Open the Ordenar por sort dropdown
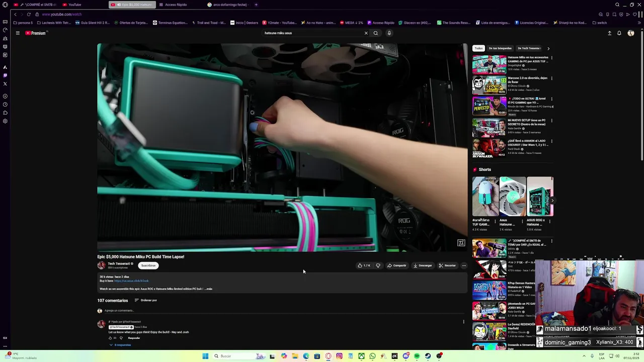This screenshot has height=362, width=644. pyautogui.click(x=146, y=300)
